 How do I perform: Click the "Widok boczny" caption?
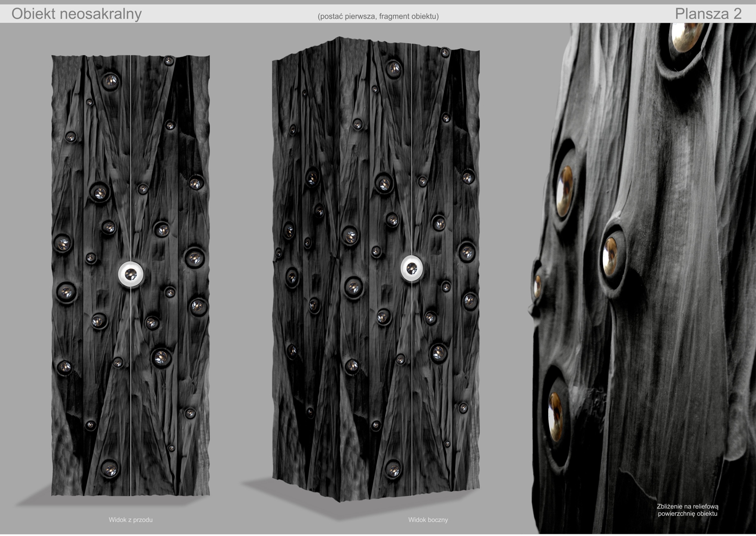428,520
